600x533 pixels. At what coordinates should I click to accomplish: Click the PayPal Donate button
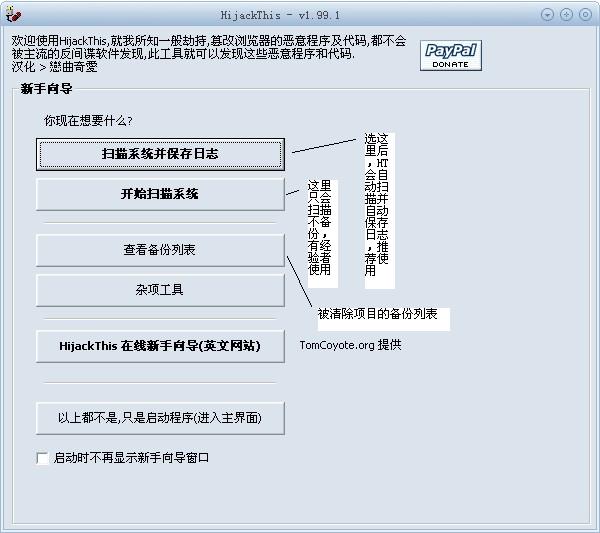[451, 55]
